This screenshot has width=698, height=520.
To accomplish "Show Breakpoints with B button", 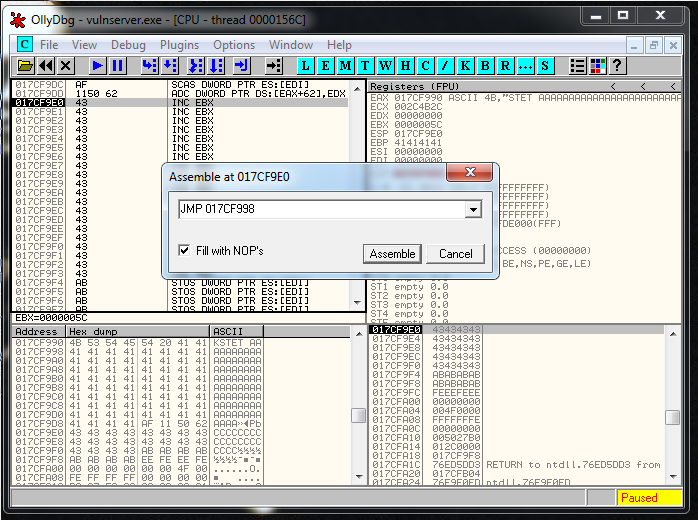I will (x=485, y=66).
